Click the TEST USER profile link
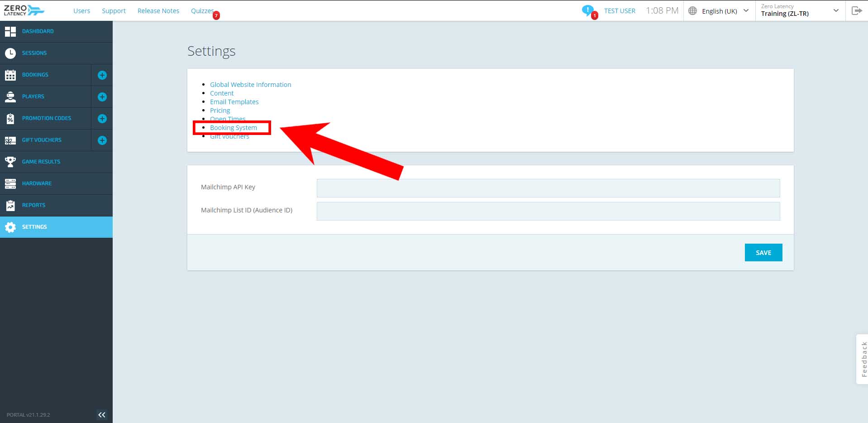Viewport: 868px width, 423px height. click(620, 11)
